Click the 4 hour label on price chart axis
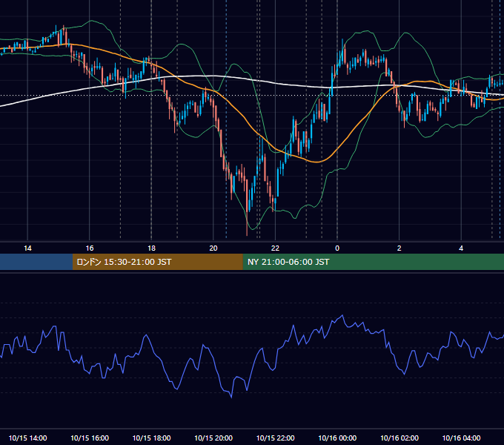 coord(461,248)
